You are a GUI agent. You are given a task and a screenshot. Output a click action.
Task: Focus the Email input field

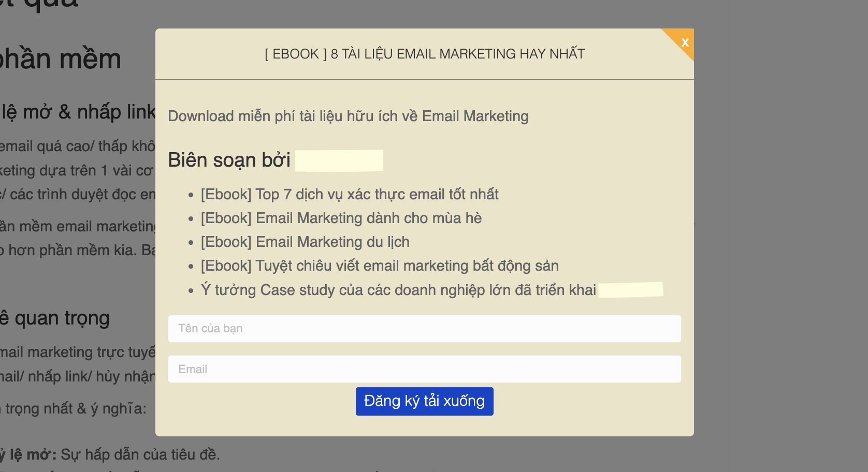coord(424,369)
